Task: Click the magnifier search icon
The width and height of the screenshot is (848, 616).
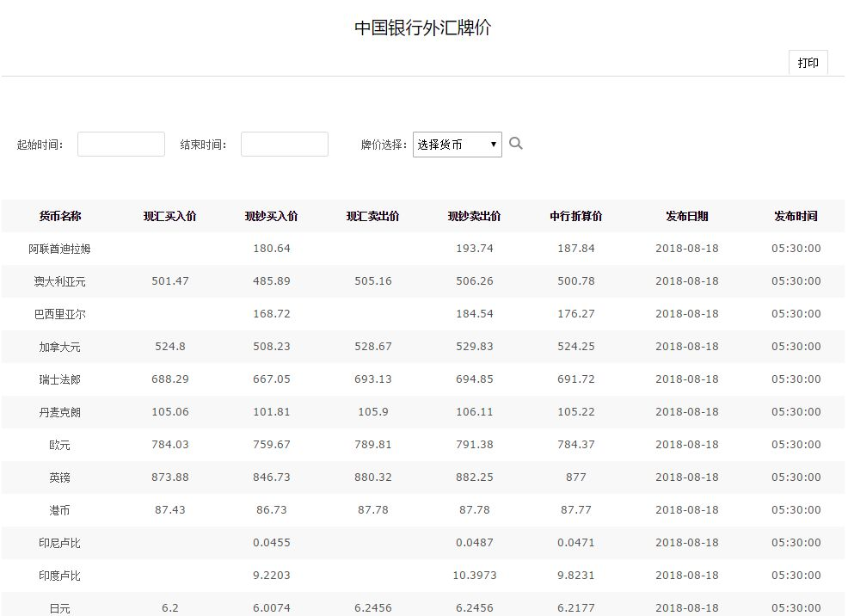Action: pyautogui.click(x=516, y=144)
